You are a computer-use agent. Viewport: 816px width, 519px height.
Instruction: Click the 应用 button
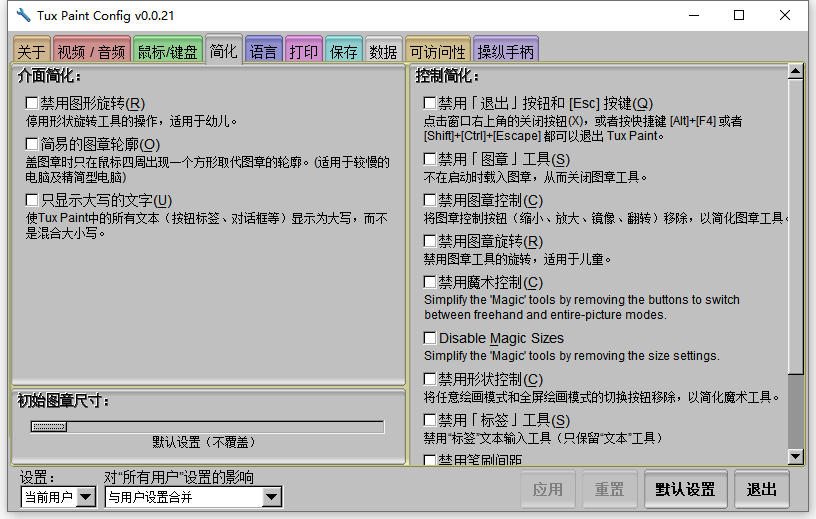click(548, 489)
